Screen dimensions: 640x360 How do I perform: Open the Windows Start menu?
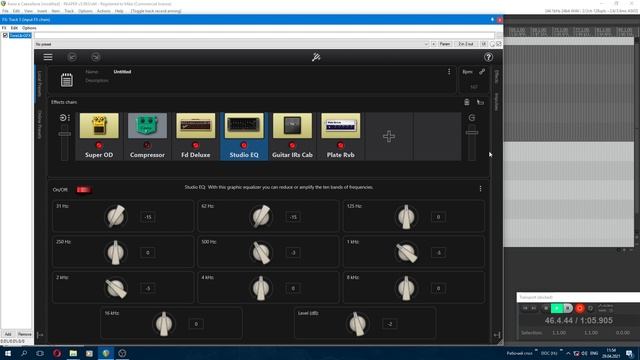coord(8,353)
